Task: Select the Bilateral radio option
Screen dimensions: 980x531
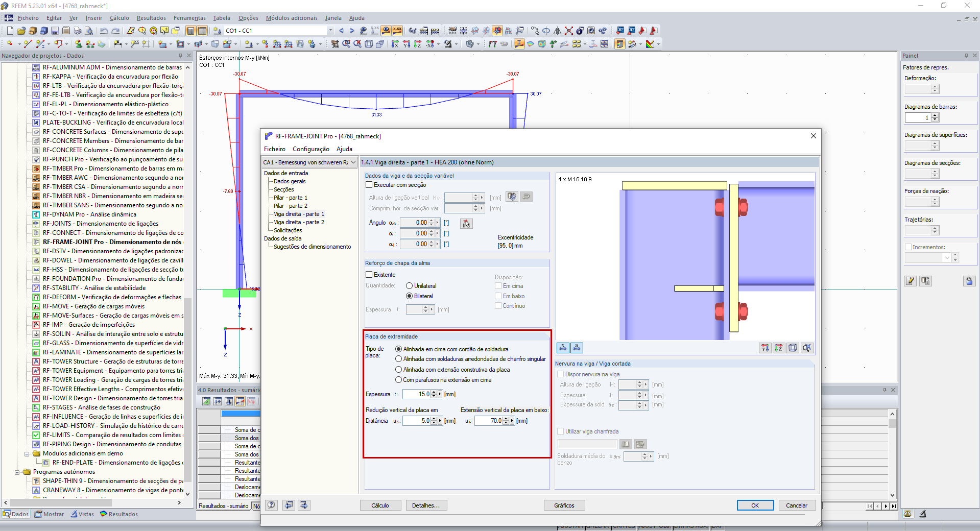Action: (x=409, y=296)
